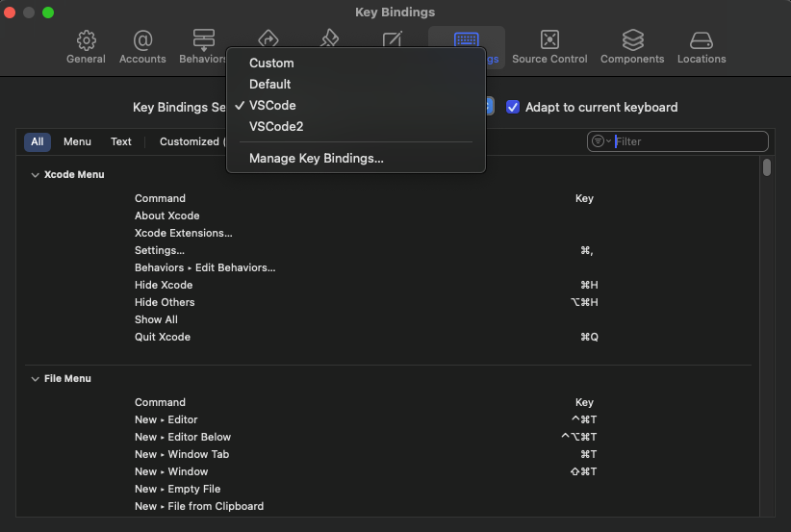Image resolution: width=791 pixels, height=532 pixels.
Task: Choose Custom key bindings set
Action: click(356, 63)
